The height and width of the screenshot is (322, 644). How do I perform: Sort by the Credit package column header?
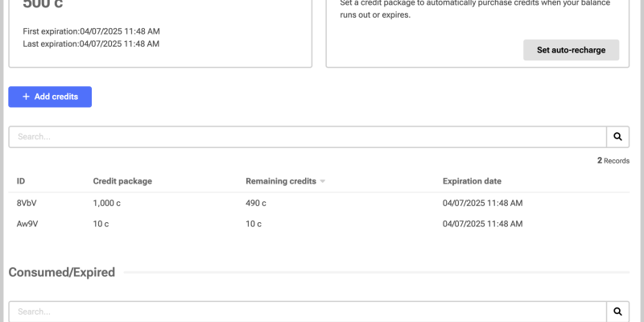tap(122, 181)
